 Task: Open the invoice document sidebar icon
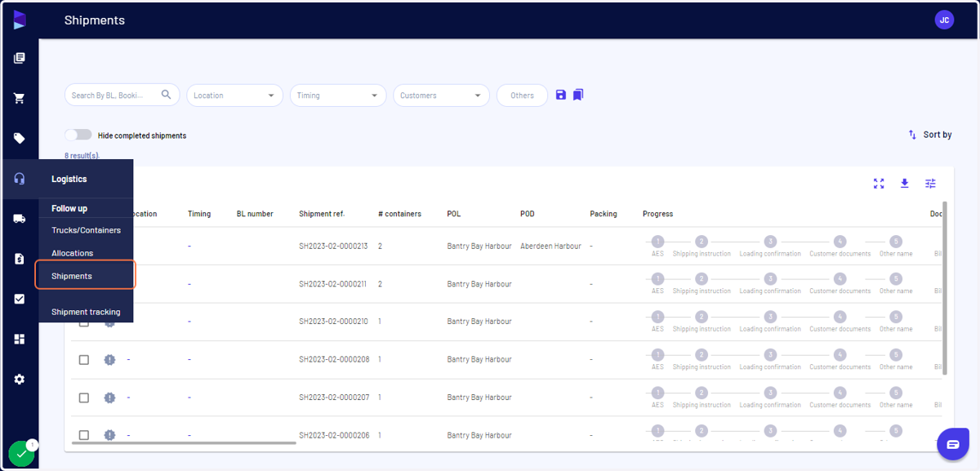point(20,259)
